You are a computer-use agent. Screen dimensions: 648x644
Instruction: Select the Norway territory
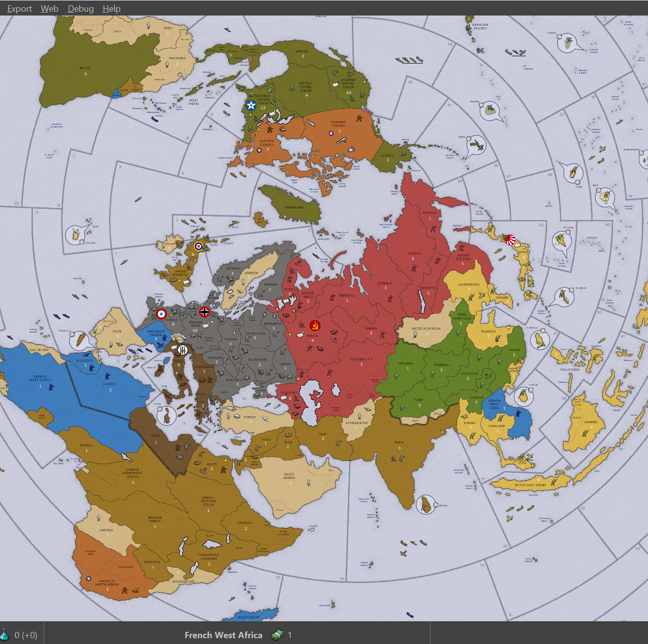pyautogui.click(x=234, y=268)
